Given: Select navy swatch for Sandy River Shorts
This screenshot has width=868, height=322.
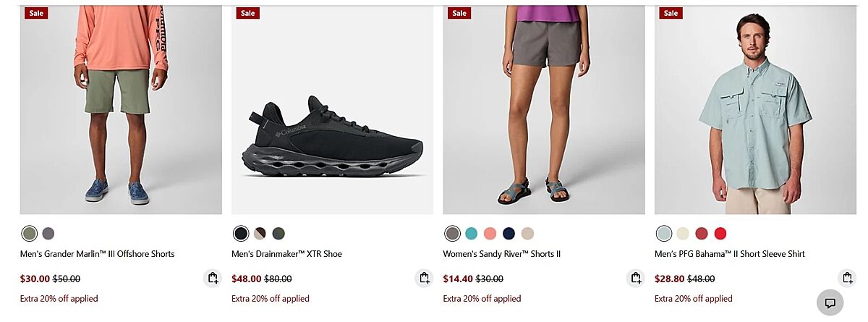Looking at the screenshot, I should (x=509, y=233).
